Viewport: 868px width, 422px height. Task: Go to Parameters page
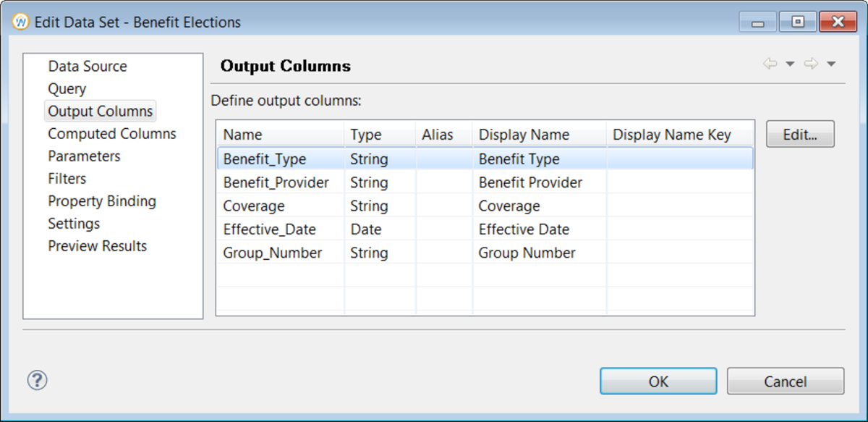(x=84, y=156)
